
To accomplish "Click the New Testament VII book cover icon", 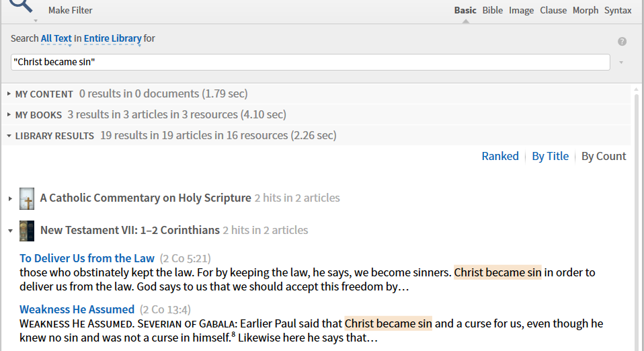I will [27, 231].
